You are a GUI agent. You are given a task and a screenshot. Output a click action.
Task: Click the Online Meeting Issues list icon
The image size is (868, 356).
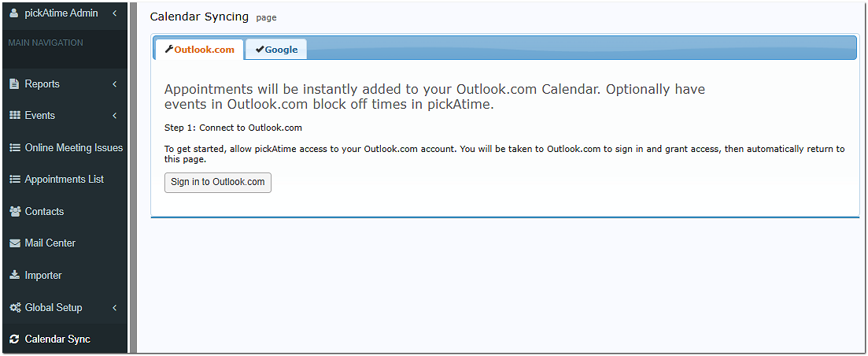(14, 148)
